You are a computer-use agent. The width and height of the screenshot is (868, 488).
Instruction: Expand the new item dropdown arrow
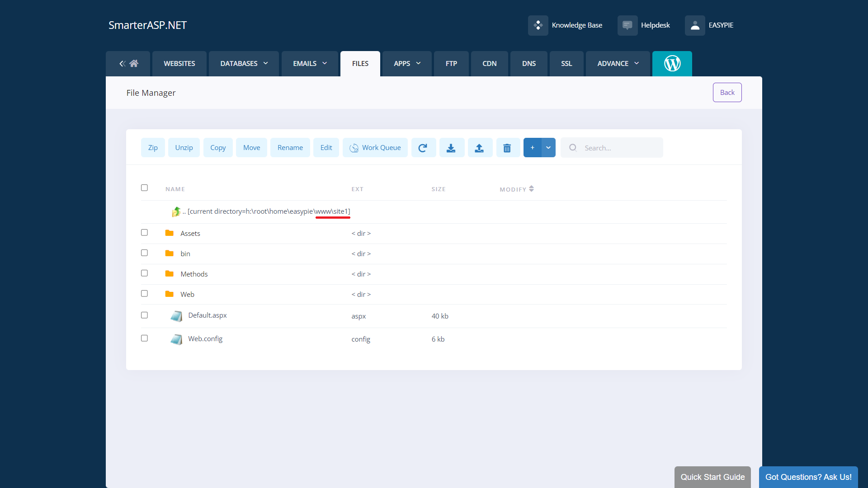click(x=548, y=148)
